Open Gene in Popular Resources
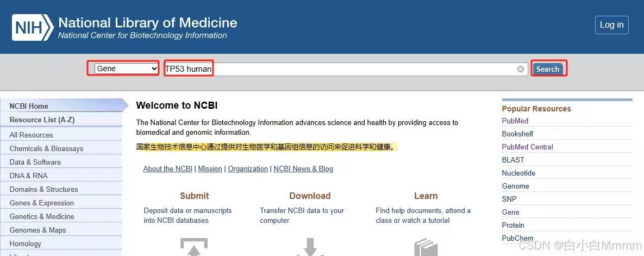The width and height of the screenshot is (644, 256). (x=510, y=212)
